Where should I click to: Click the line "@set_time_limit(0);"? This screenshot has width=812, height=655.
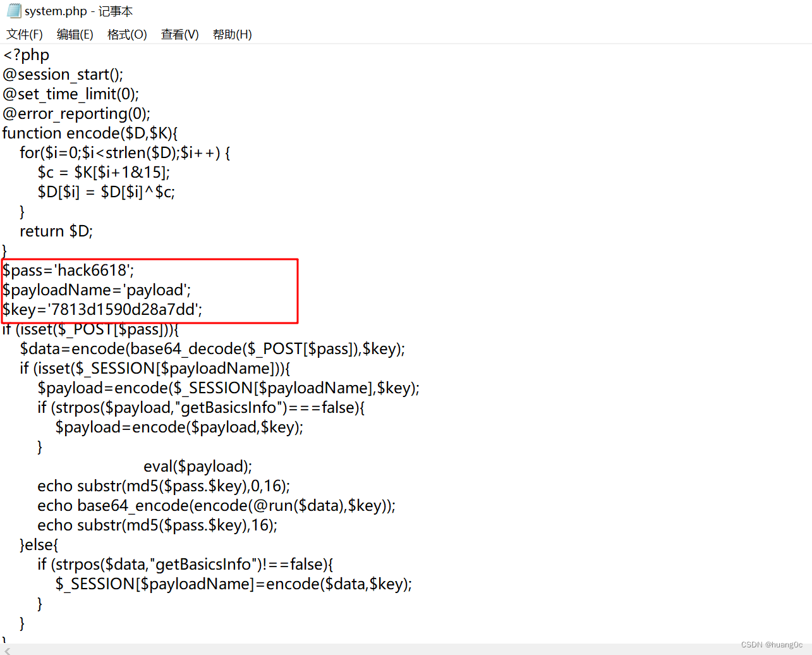[x=71, y=94]
